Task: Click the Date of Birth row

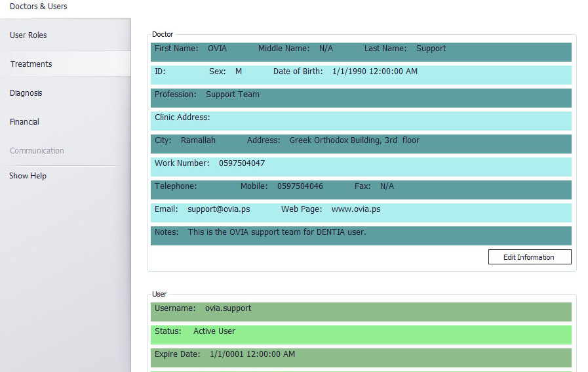Action: pos(361,72)
